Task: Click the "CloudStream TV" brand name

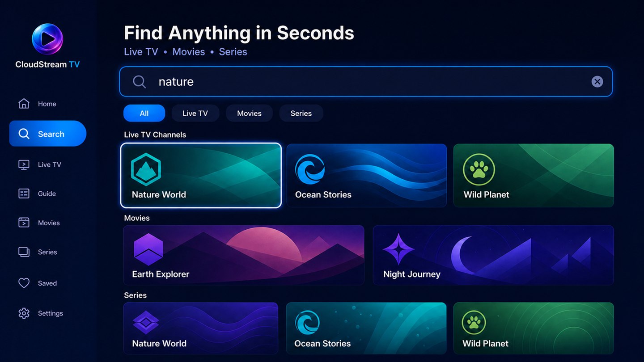Action: click(x=47, y=64)
